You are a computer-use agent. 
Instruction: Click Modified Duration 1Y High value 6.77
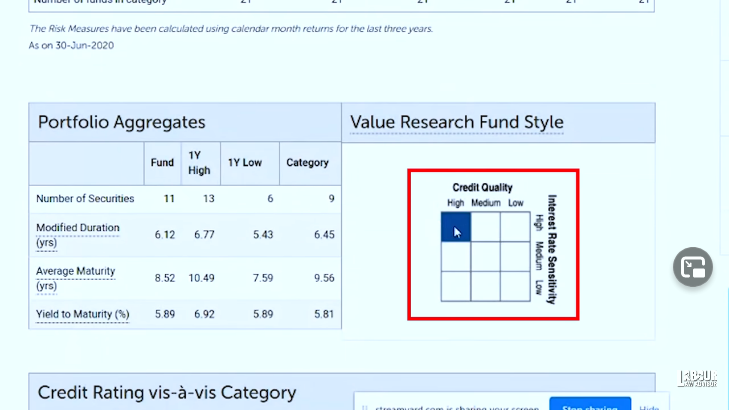pyautogui.click(x=204, y=235)
